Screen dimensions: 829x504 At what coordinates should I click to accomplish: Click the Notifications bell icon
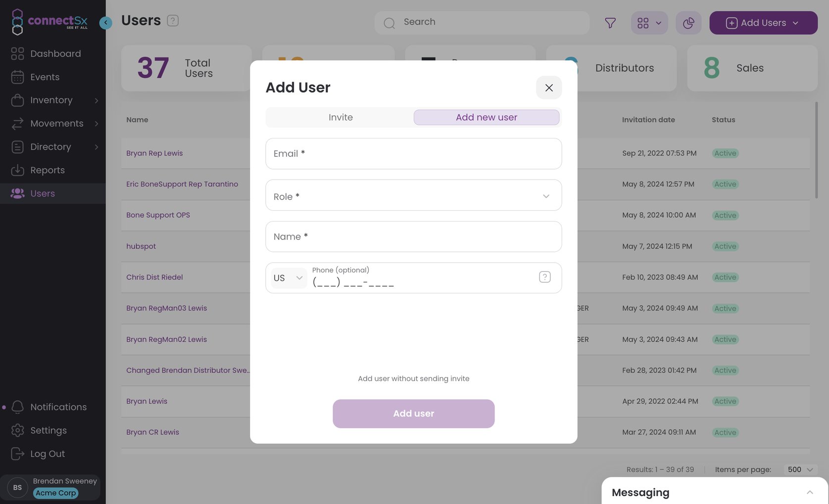tap(17, 407)
